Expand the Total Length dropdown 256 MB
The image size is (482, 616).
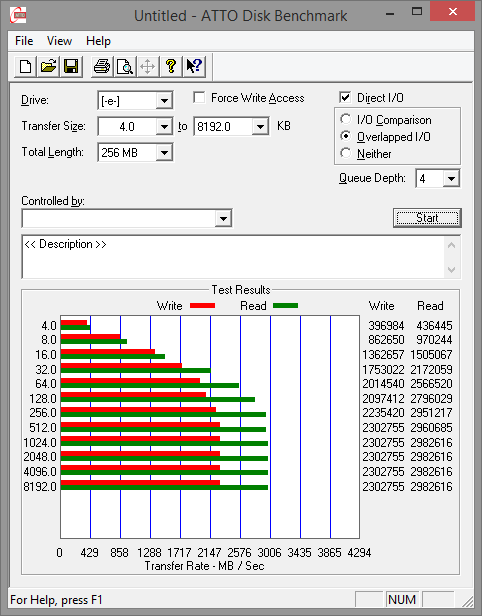coord(164,152)
